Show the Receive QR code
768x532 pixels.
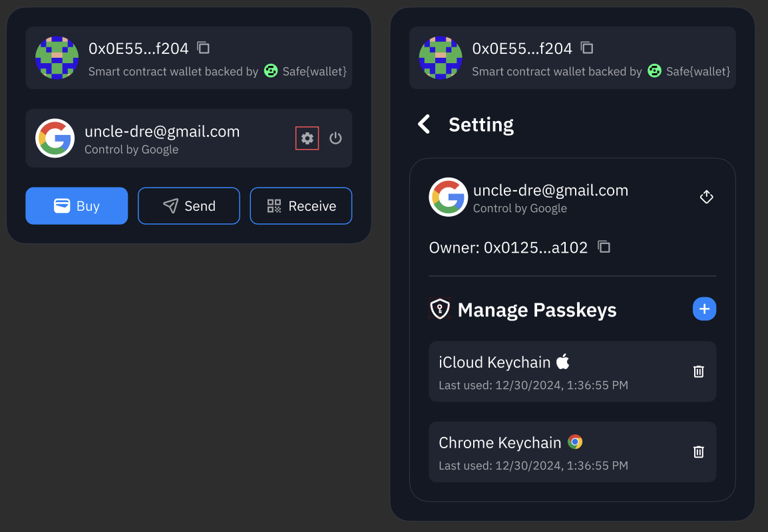coord(301,205)
